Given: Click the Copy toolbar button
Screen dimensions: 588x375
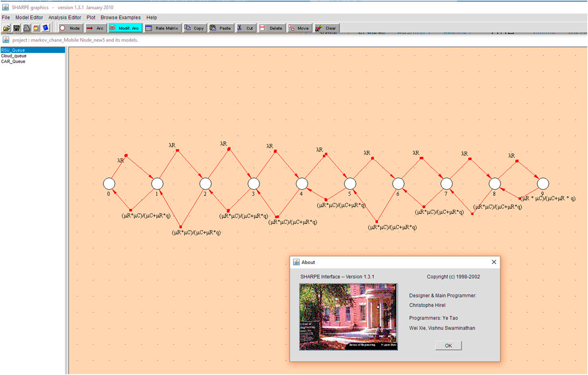Looking at the screenshot, I should pyautogui.click(x=194, y=28).
